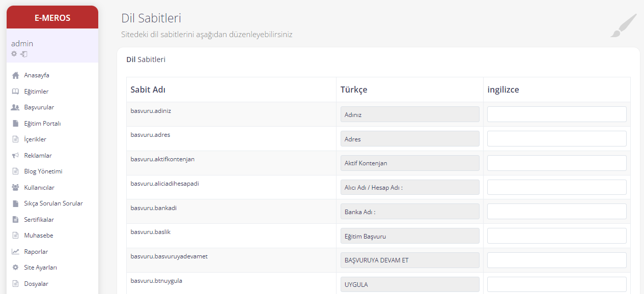644x294 pixels.
Task: Click the basvuru.aktifkontenjan constant name
Action: (162, 159)
